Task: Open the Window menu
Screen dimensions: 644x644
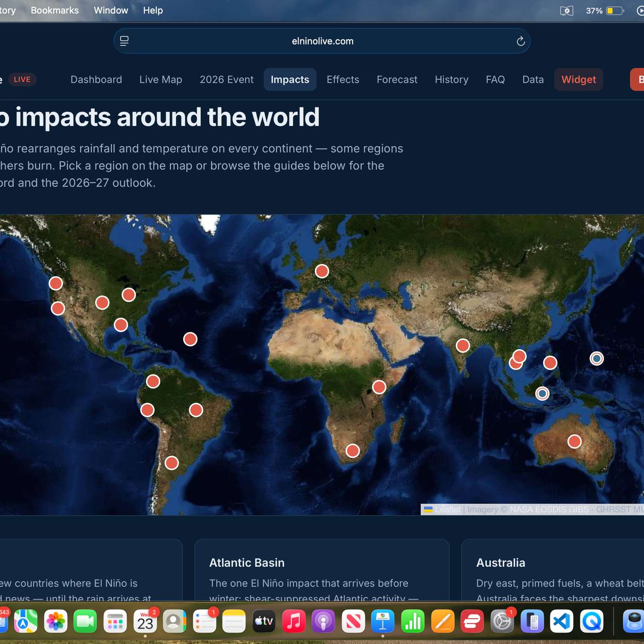Action: [111, 10]
